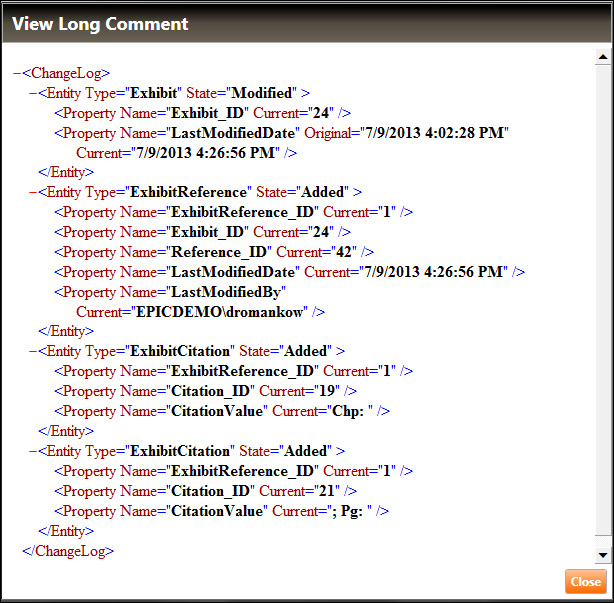The image size is (614, 603).
Task: Select the Reference_ID property line
Action: pos(214,252)
